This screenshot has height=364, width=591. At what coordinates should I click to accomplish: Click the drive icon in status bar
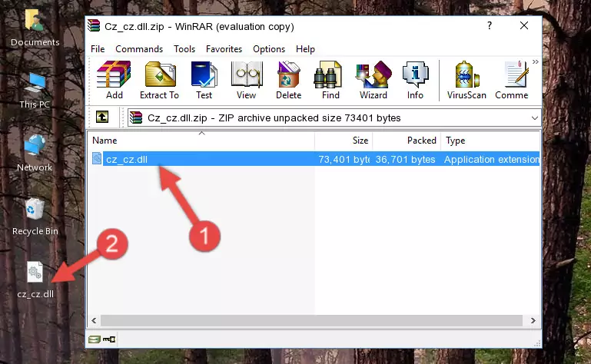coord(95,339)
